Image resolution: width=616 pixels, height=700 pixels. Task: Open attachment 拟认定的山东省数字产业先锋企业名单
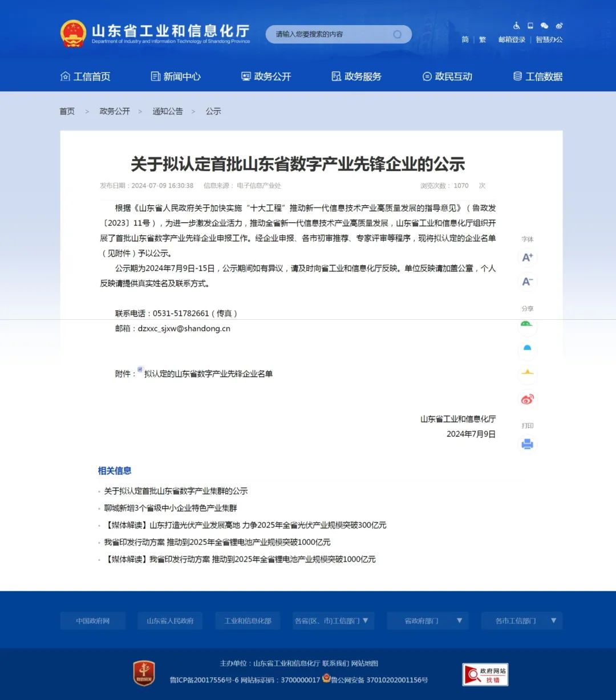pyautogui.click(x=208, y=374)
